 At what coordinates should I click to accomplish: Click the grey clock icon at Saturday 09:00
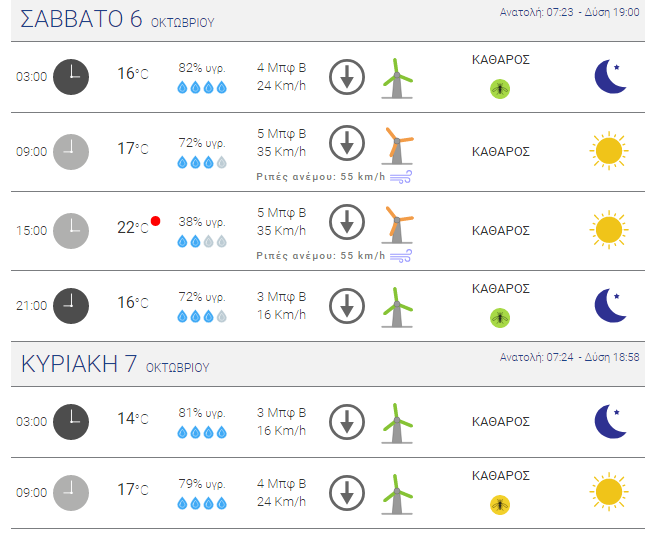[x=71, y=152]
